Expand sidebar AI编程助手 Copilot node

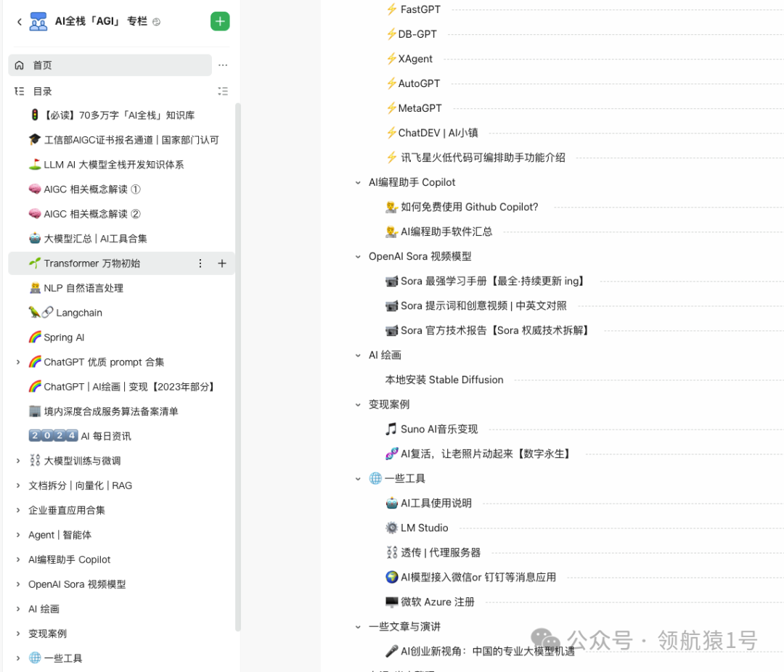18,560
